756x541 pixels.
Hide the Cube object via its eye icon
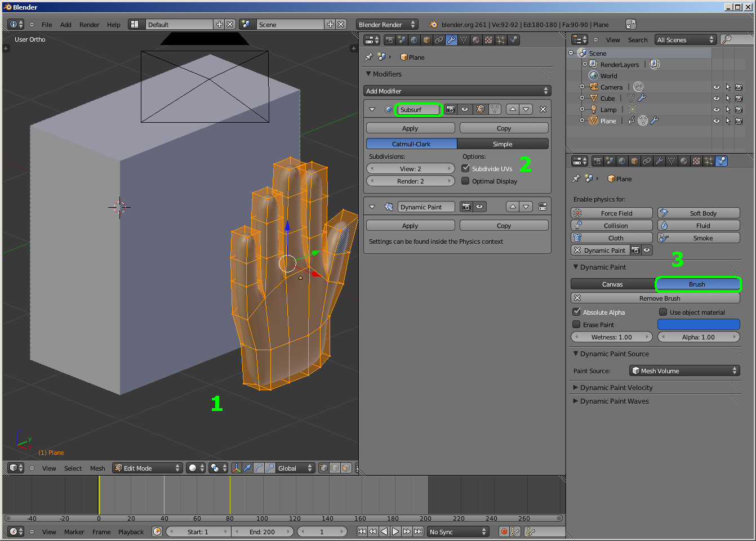[x=716, y=99]
